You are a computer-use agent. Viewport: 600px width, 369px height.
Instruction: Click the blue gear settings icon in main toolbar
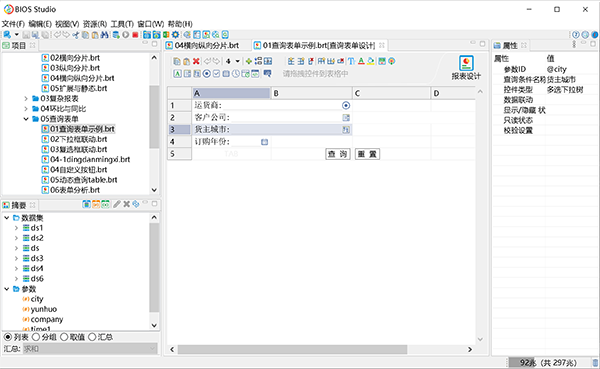click(175, 35)
